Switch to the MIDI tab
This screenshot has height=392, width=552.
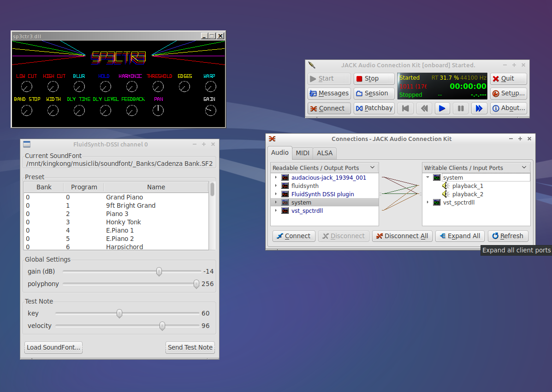point(303,153)
